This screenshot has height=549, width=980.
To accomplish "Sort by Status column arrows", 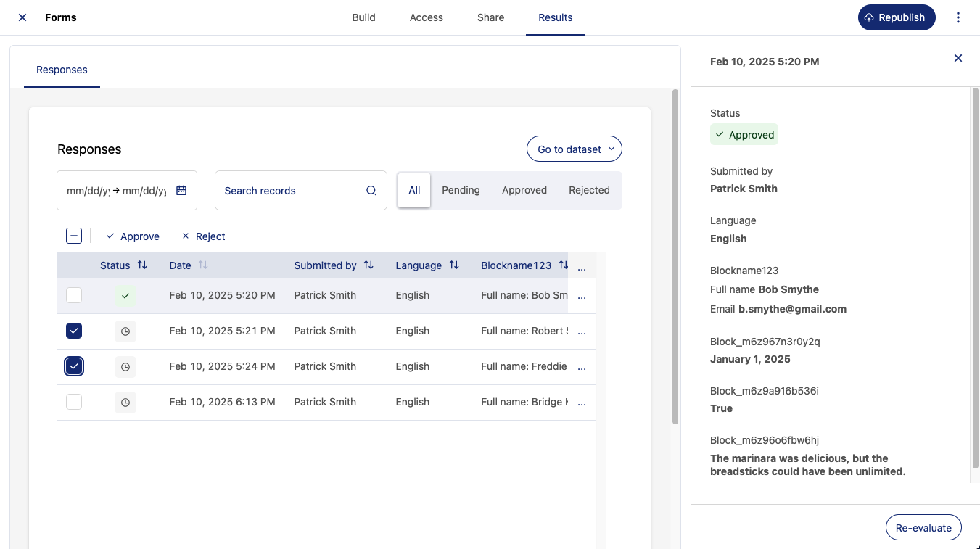I will coord(142,265).
